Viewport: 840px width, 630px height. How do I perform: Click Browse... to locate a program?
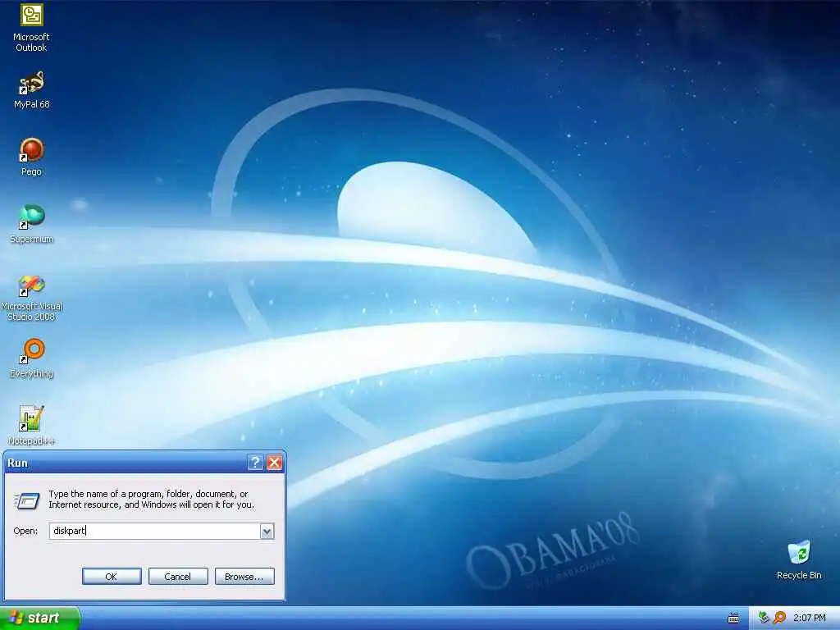point(244,577)
